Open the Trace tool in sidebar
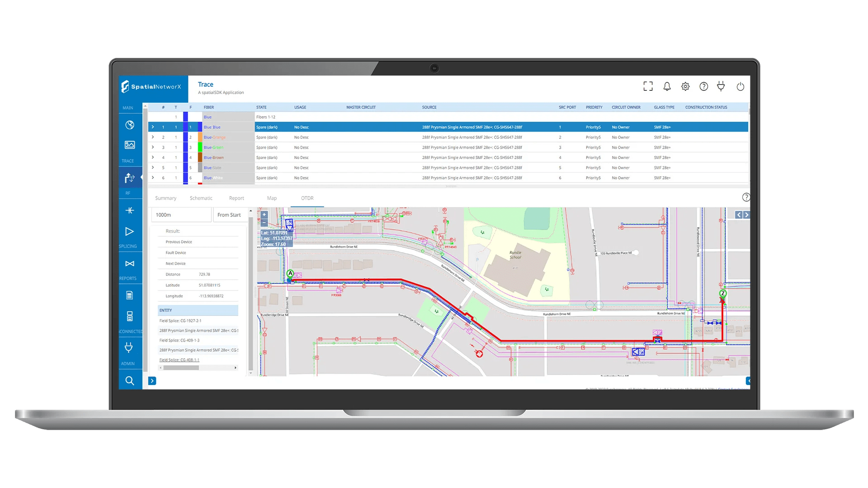This screenshot has height=488, width=868. pos(130,178)
